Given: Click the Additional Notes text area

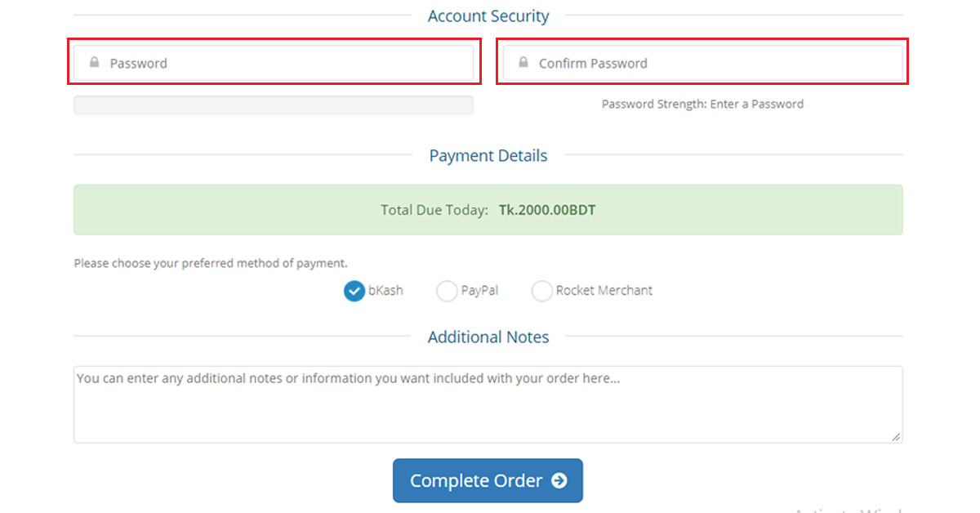Looking at the screenshot, I should [x=488, y=404].
